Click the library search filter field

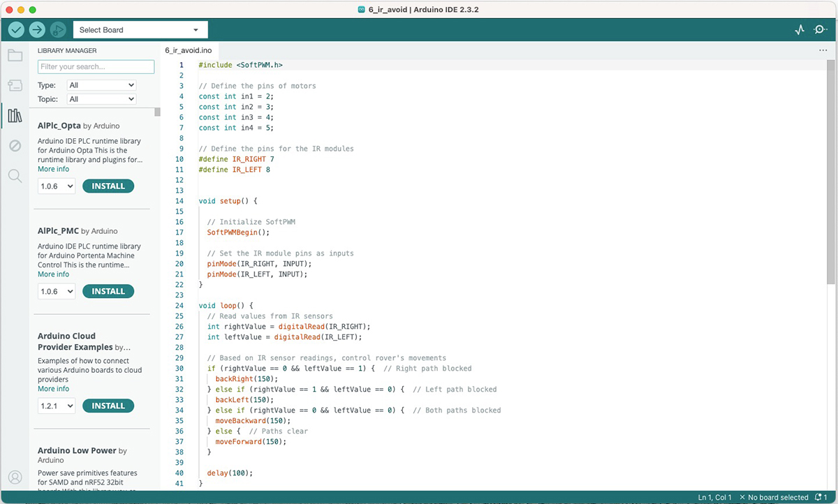(96, 66)
